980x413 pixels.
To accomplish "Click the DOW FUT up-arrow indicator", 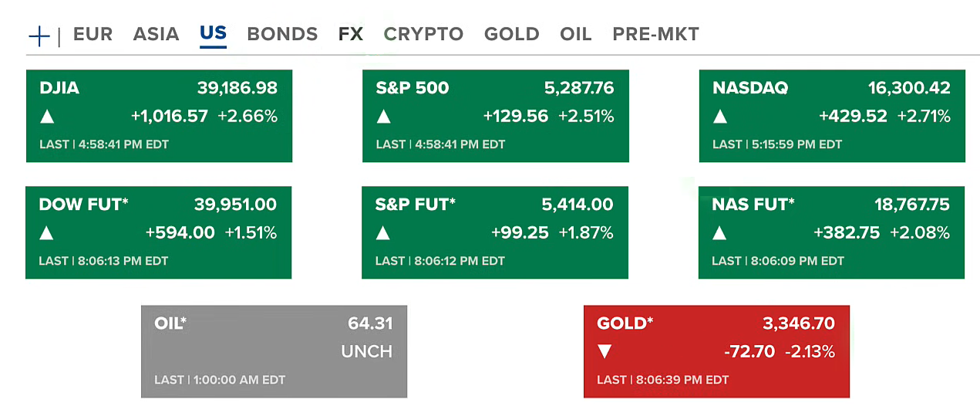I will coord(46,233).
